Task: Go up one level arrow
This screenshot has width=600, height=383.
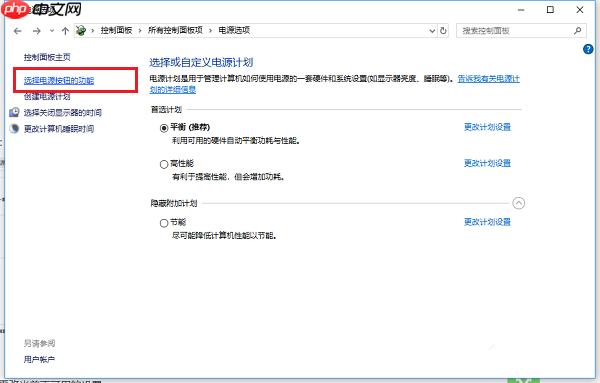Action: click(65, 31)
